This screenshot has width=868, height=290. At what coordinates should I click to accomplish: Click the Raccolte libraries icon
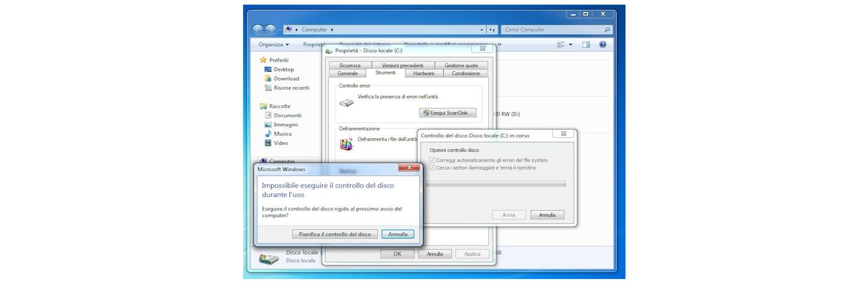(x=263, y=106)
